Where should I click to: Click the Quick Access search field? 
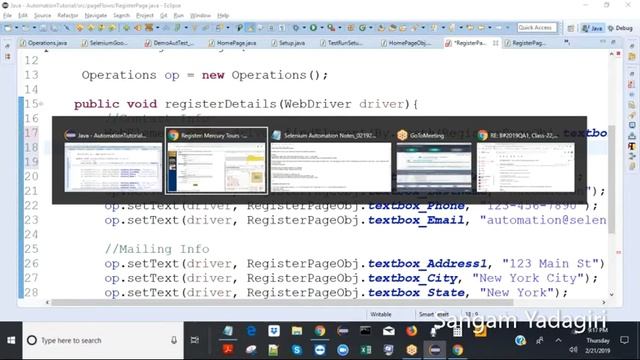tap(537, 27)
